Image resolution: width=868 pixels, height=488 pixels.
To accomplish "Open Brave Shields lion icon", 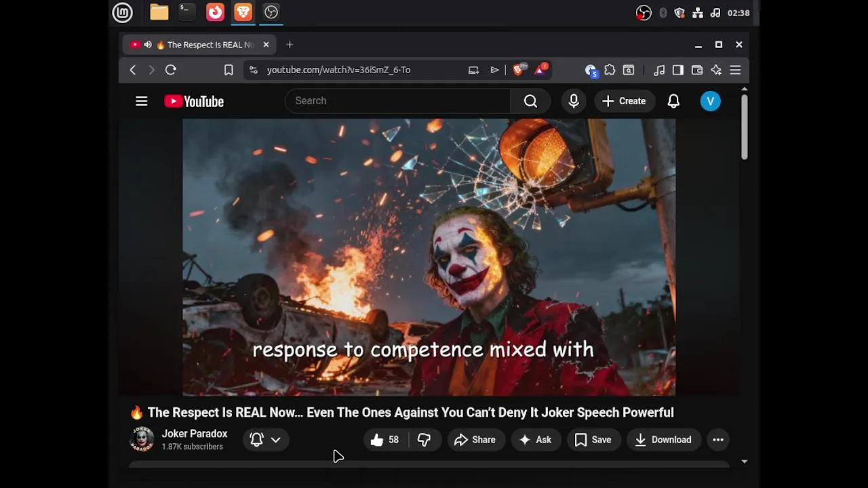I will (519, 70).
